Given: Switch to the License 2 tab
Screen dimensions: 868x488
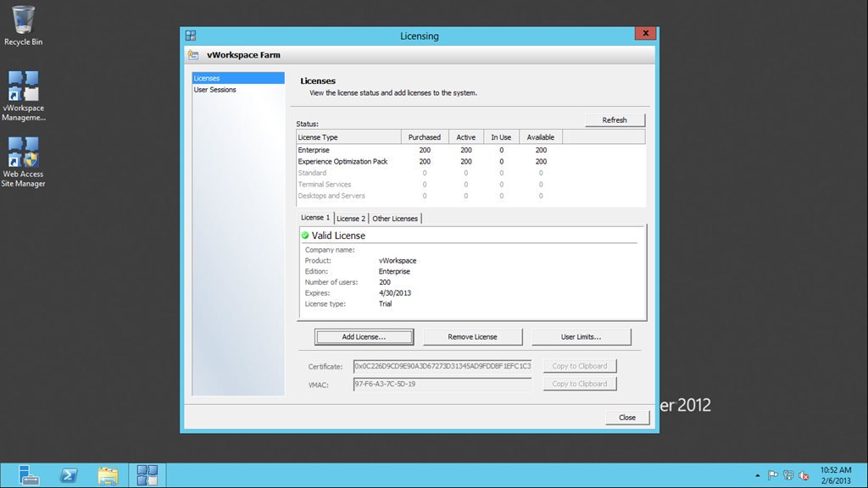Looking at the screenshot, I should tap(351, 219).
